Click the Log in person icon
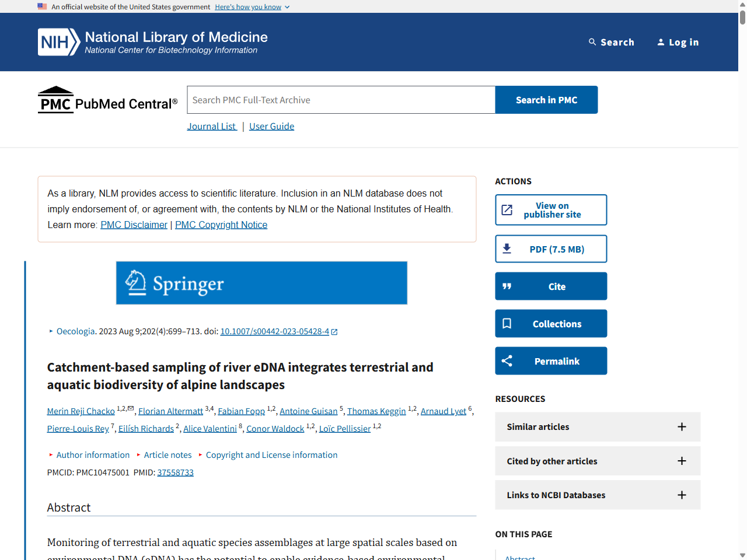The image size is (747, 560). pyautogui.click(x=661, y=42)
